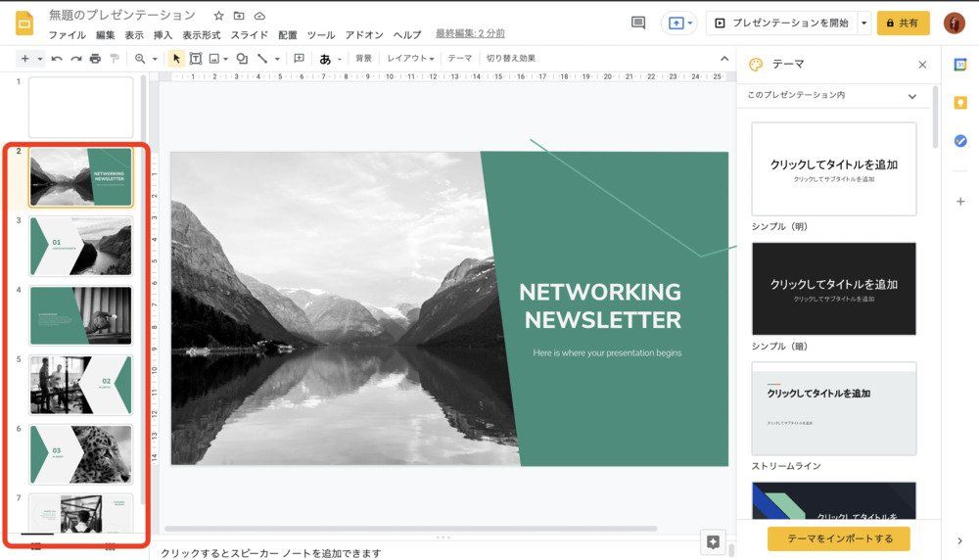
Task: Open Google Calendar in the side panel
Action: tap(960, 65)
